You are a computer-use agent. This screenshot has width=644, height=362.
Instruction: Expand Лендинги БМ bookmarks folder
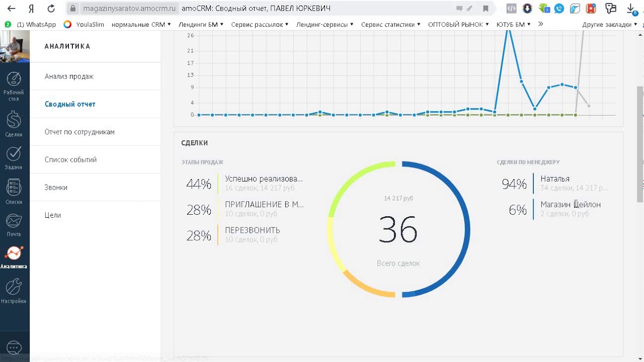coord(201,24)
